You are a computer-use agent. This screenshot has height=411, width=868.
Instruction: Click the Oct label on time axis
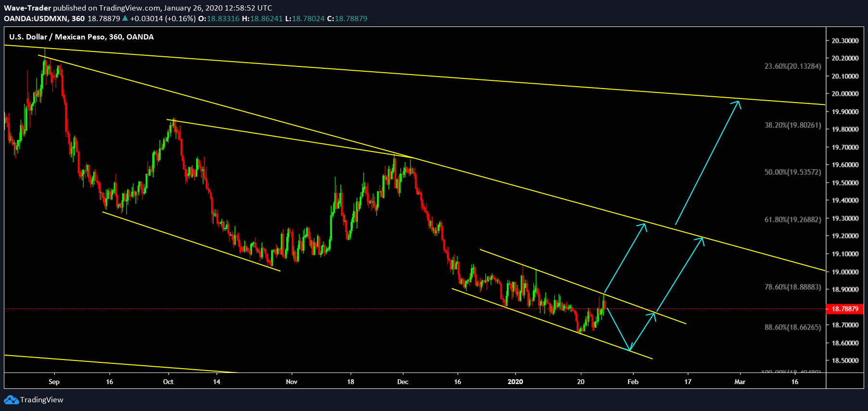168,382
